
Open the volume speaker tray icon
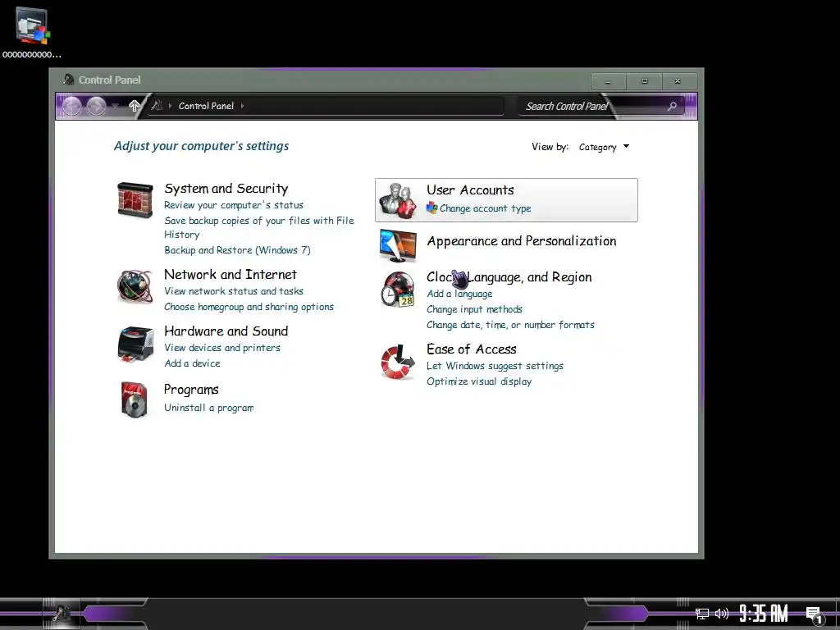point(722,614)
